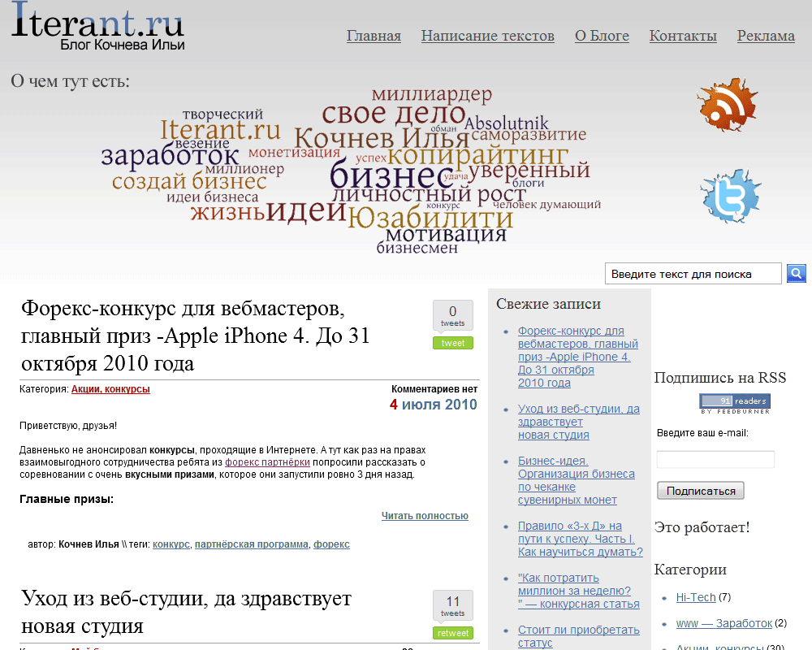Open recent post Стоит ли приобретать статус
812x650 pixels.
click(578, 636)
